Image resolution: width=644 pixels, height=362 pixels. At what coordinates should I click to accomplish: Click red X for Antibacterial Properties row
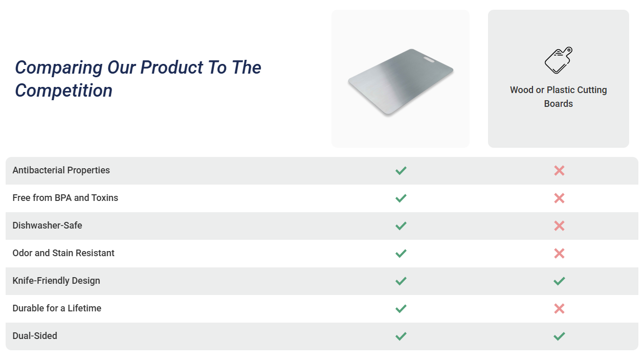click(559, 171)
